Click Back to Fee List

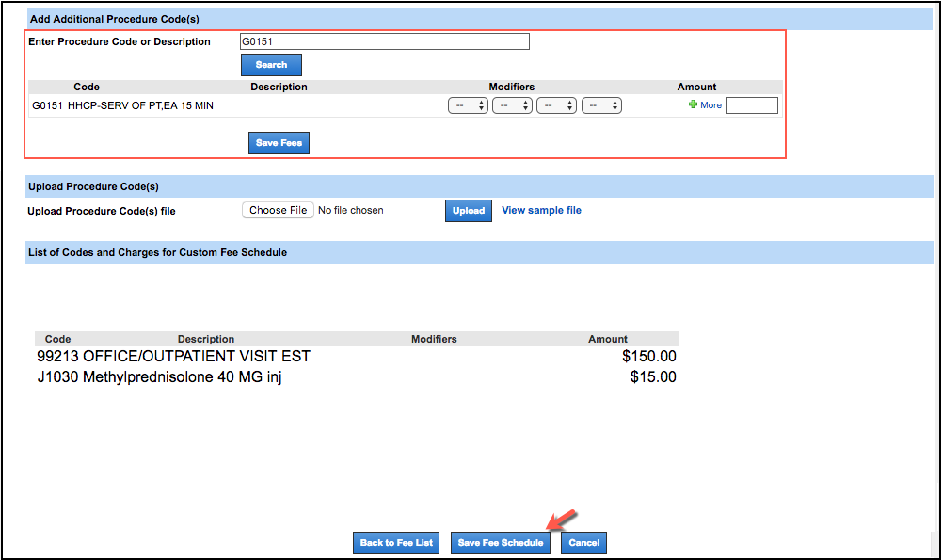coord(395,542)
